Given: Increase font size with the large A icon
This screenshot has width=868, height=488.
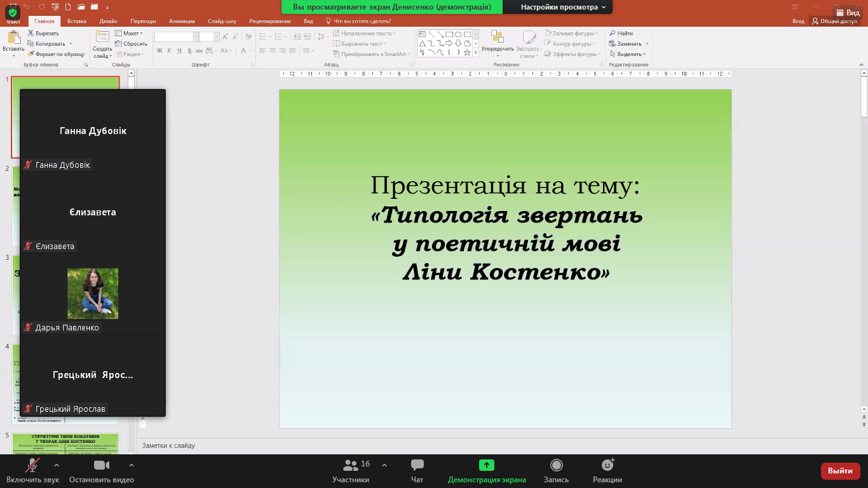Looking at the screenshot, I should [226, 37].
